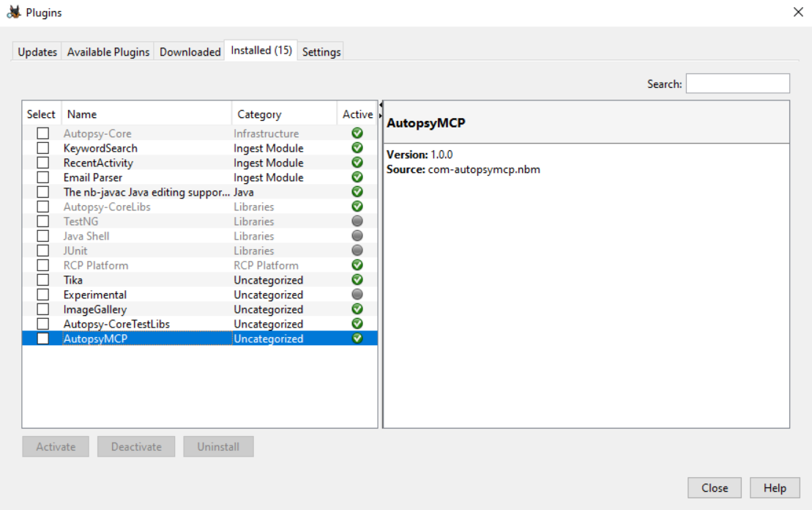Tick the checkbox for KeywordSearch
The width and height of the screenshot is (812, 510).
pos(43,148)
